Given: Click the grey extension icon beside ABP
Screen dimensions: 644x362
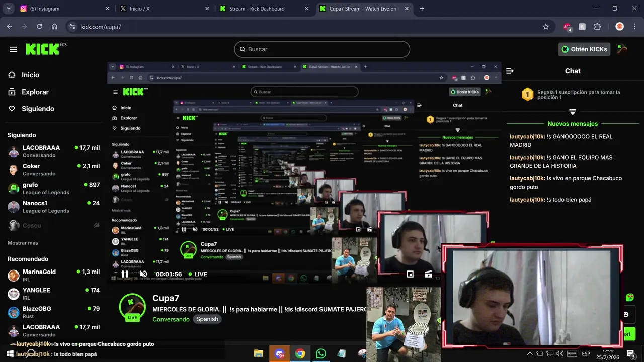Looking at the screenshot, I should (582, 27).
